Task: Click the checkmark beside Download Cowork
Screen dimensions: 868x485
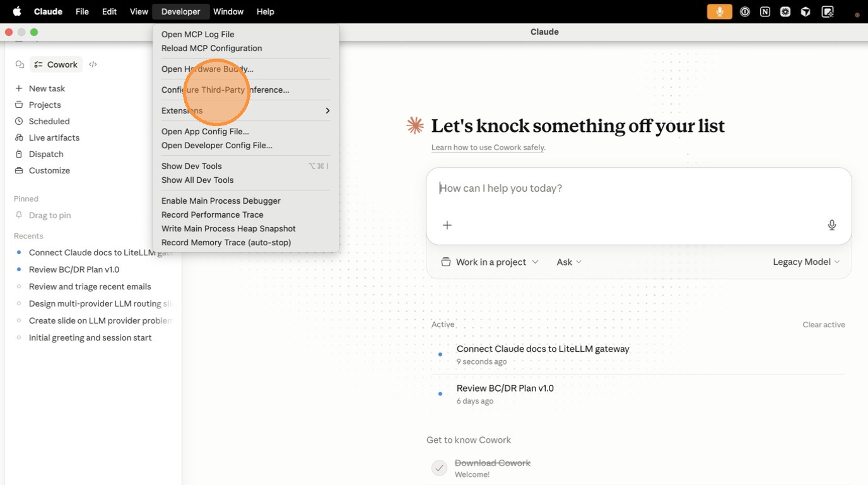Action: 439,467
